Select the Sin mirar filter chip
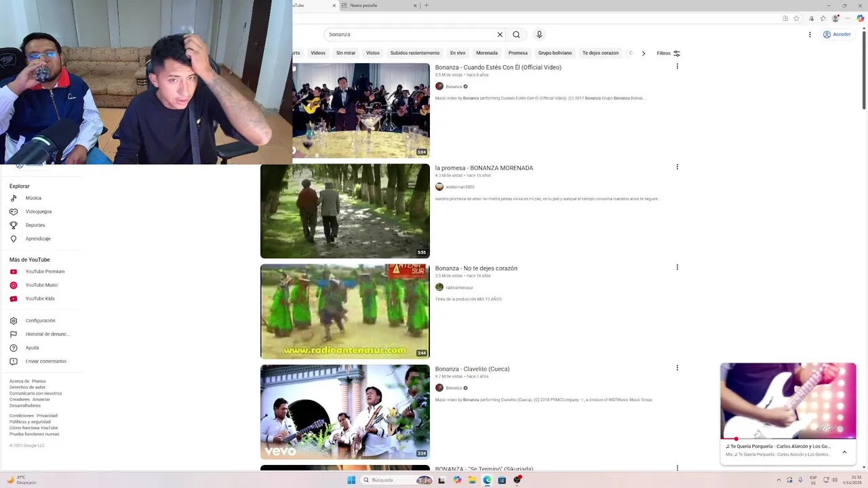 (346, 53)
